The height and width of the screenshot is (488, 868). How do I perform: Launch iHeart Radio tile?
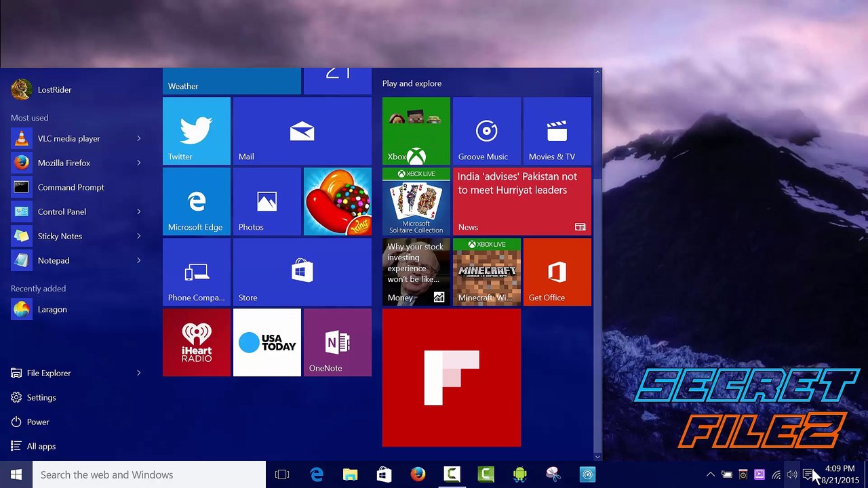197,342
